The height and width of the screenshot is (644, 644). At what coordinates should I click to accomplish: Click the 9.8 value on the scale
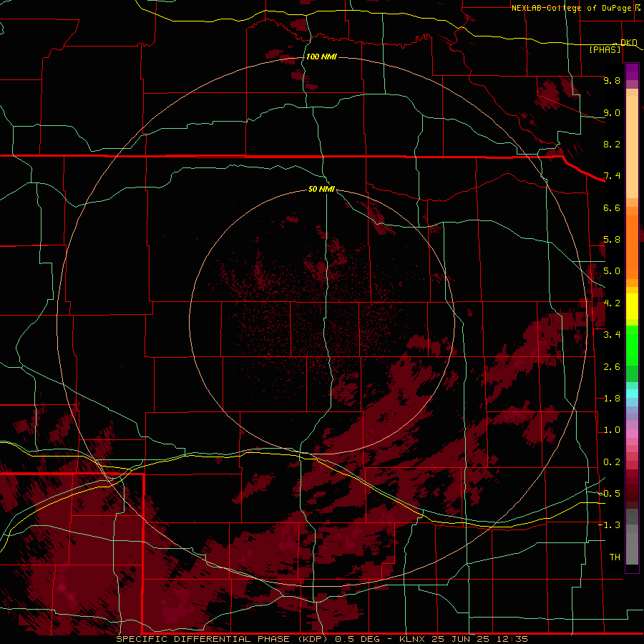click(x=612, y=80)
